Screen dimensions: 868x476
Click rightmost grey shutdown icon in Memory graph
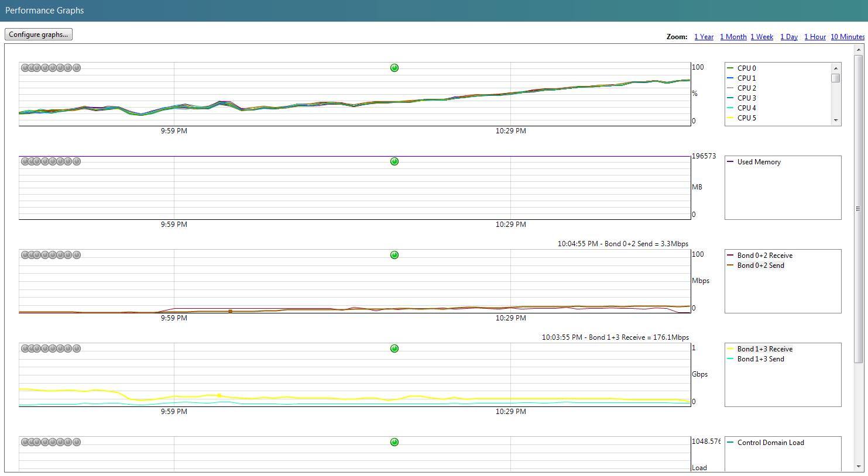point(77,161)
